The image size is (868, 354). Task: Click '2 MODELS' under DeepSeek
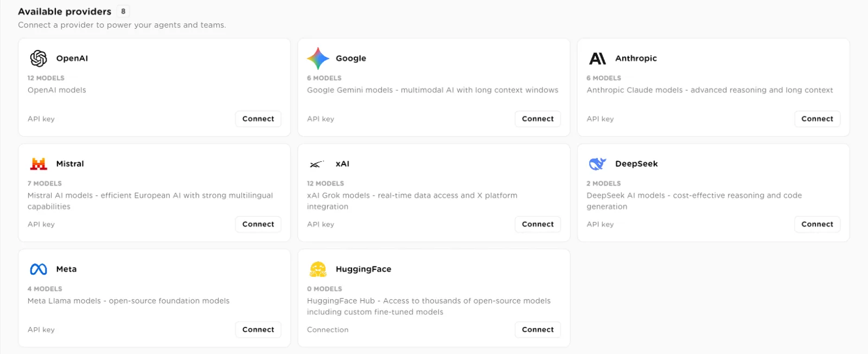604,184
